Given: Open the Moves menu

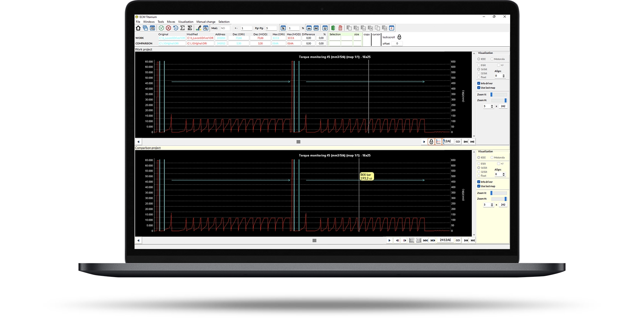Looking at the screenshot, I should [x=171, y=22].
